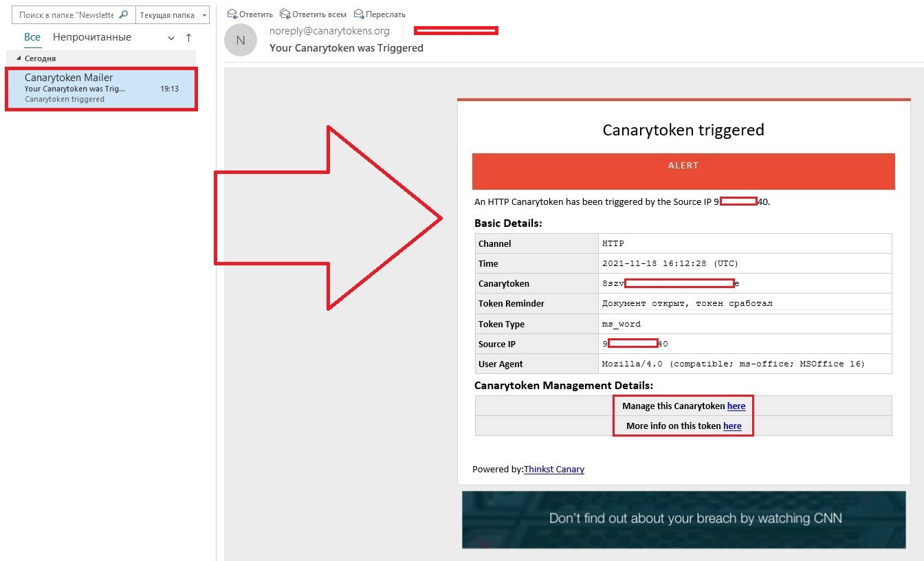Switch to the Все tab
Image resolution: width=924 pixels, height=561 pixels.
pyautogui.click(x=32, y=37)
